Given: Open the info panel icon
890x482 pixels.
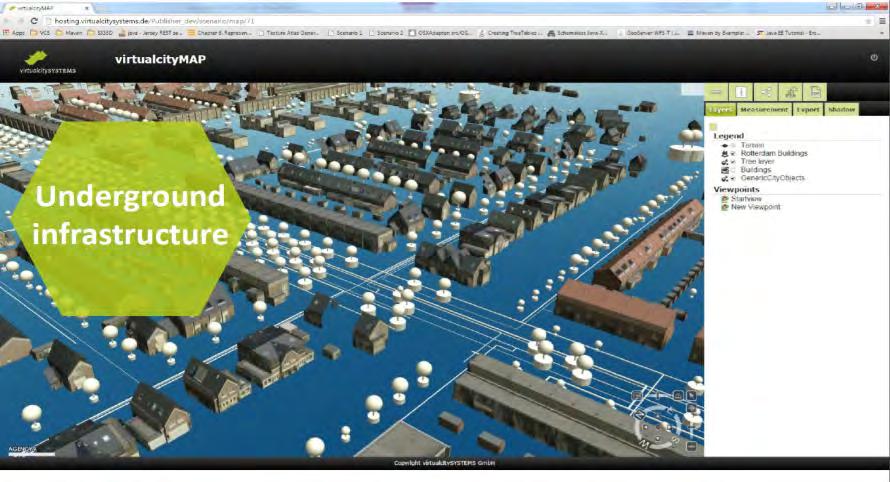Looking at the screenshot, I should click(741, 92).
